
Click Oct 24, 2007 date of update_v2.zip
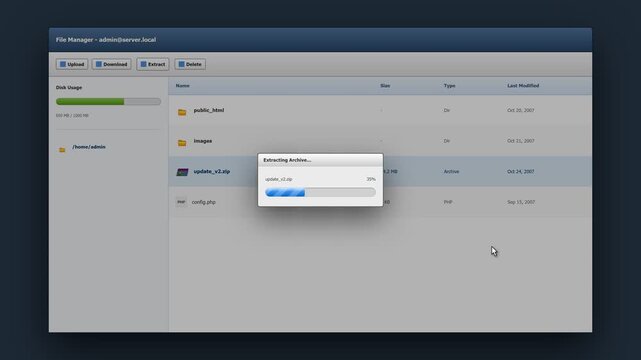520,171
